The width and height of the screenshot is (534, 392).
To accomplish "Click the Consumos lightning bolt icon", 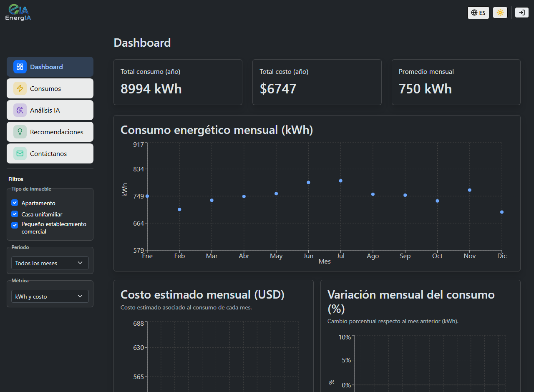I will (x=20, y=88).
